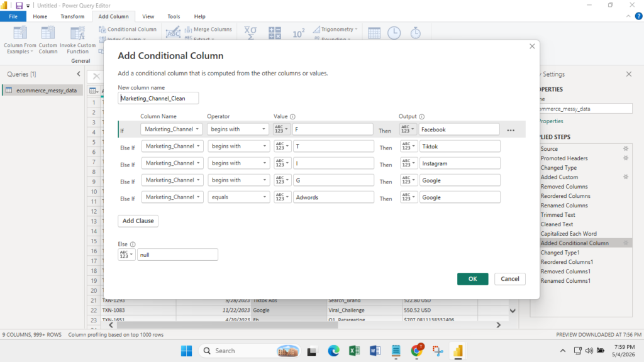This screenshot has width=644, height=362.
Task: Click the save icon in title bar
Action: 19,5
